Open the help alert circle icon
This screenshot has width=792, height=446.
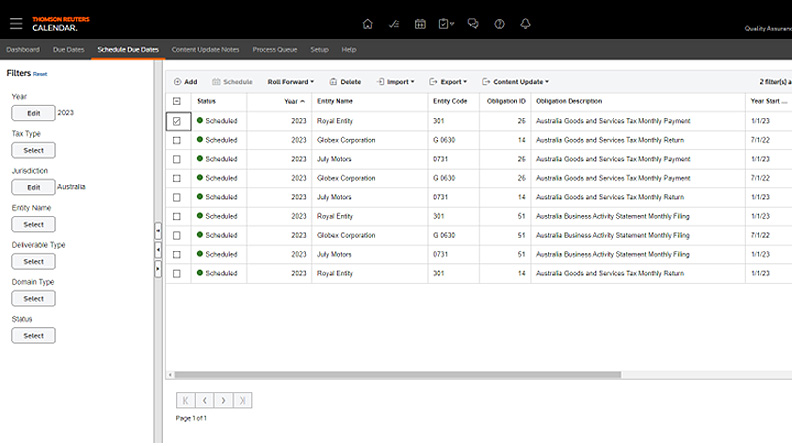(499, 23)
